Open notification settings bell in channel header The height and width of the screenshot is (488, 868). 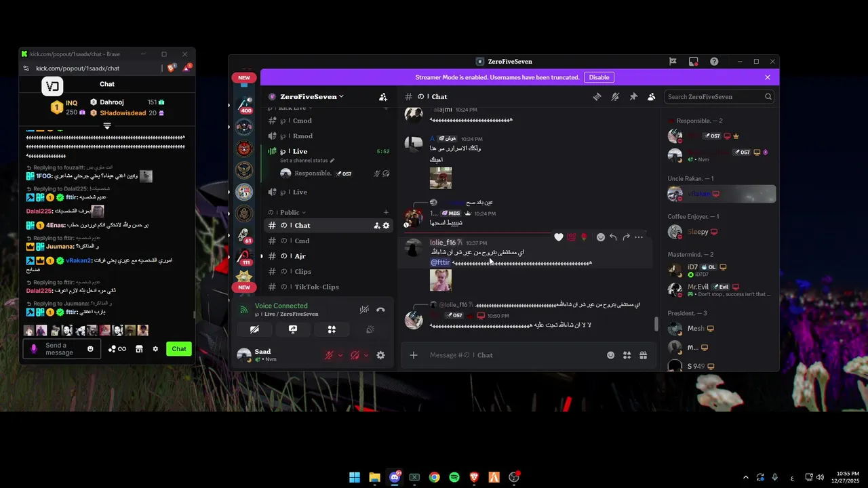[x=615, y=97]
